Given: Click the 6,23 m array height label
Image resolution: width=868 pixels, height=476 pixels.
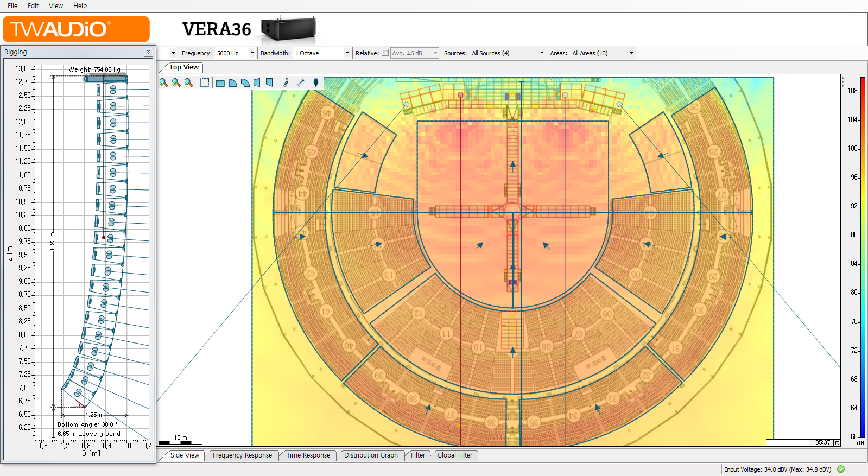Looking at the screenshot, I should (x=53, y=240).
